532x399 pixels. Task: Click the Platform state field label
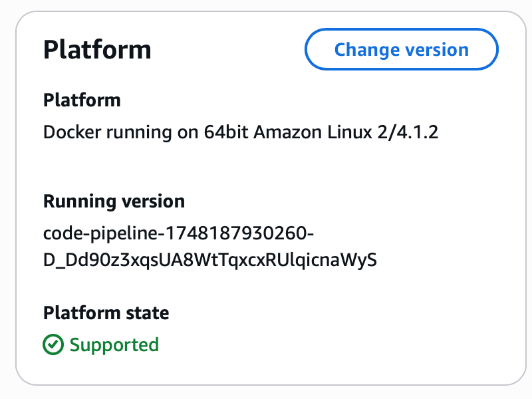(x=106, y=313)
